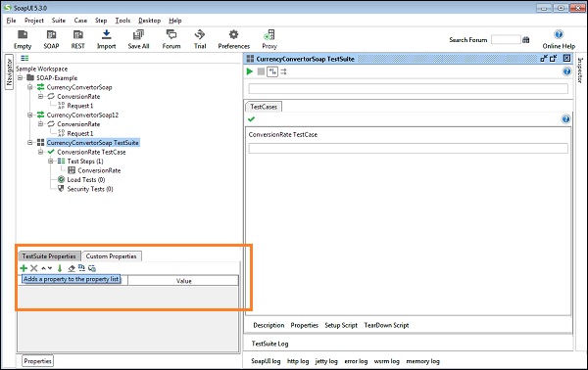Click the green checkmark create TestCase icon

[251, 119]
